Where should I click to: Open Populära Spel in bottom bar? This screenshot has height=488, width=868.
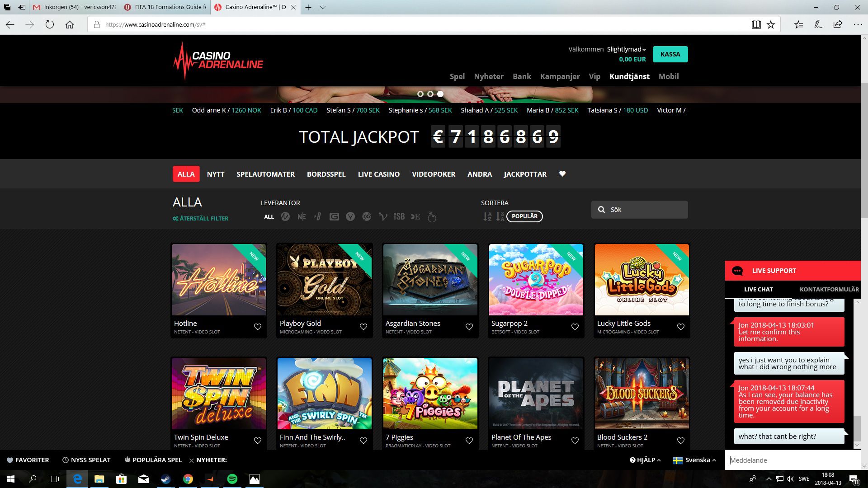tap(153, 460)
